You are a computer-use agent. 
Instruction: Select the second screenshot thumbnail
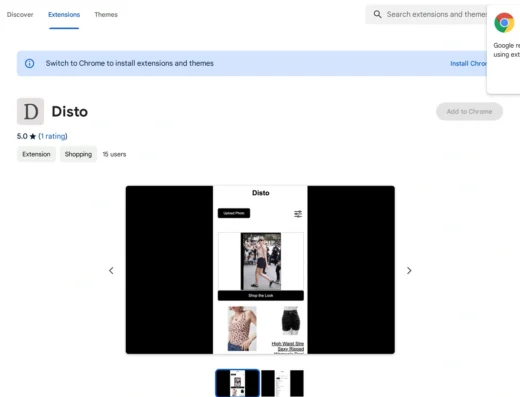[282, 383]
